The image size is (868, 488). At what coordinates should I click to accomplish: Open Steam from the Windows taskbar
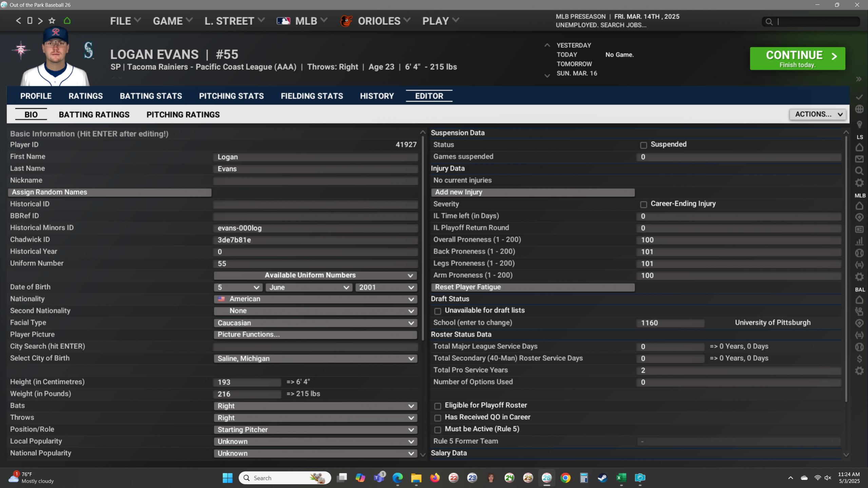click(x=602, y=478)
